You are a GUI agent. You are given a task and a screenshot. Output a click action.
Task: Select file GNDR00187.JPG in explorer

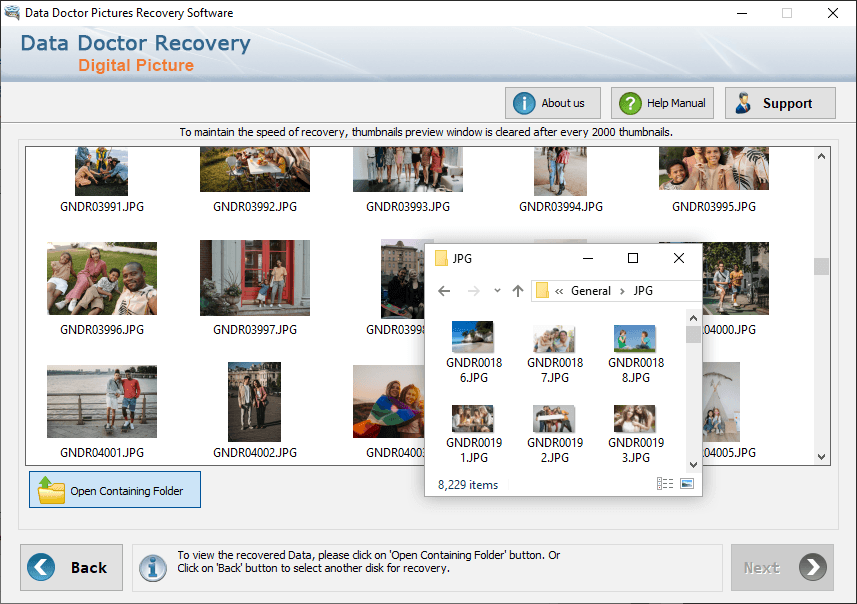coord(555,353)
